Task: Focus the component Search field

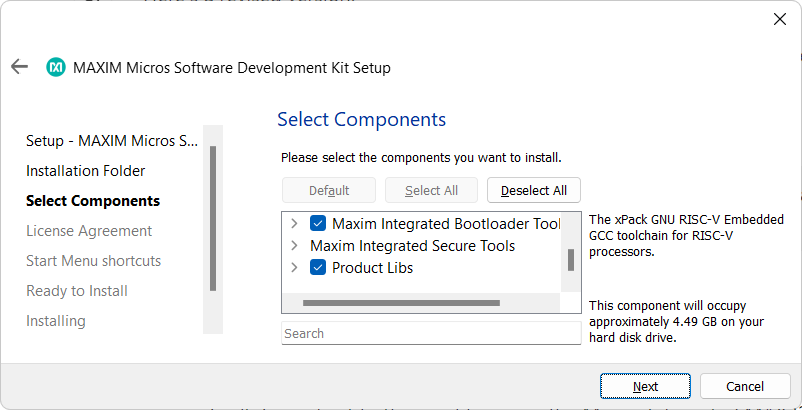Action: pyautogui.click(x=431, y=333)
